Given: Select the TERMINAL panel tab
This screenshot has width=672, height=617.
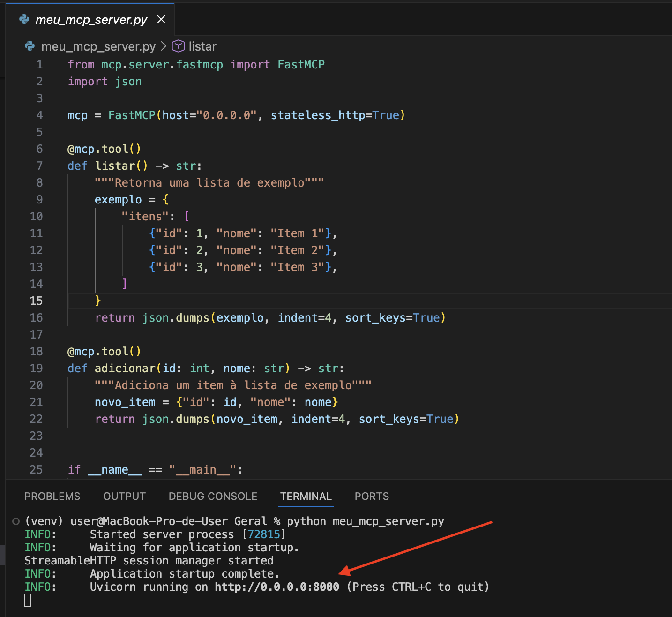Looking at the screenshot, I should 306,496.
